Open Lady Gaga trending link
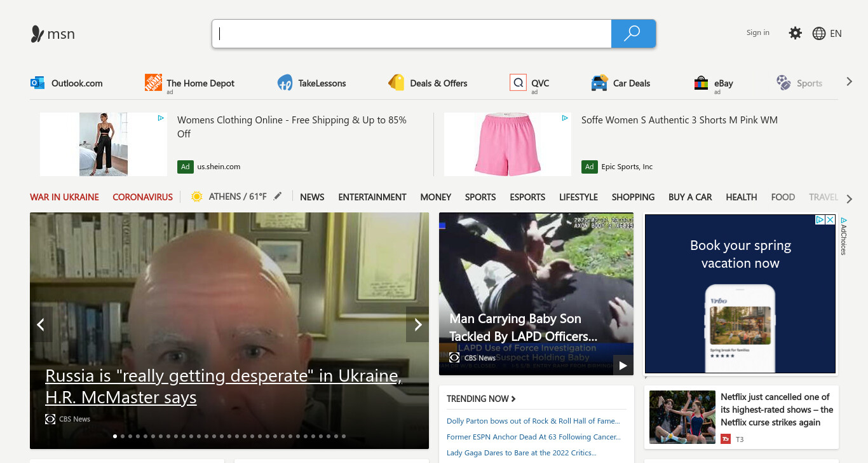 (522, 453)
